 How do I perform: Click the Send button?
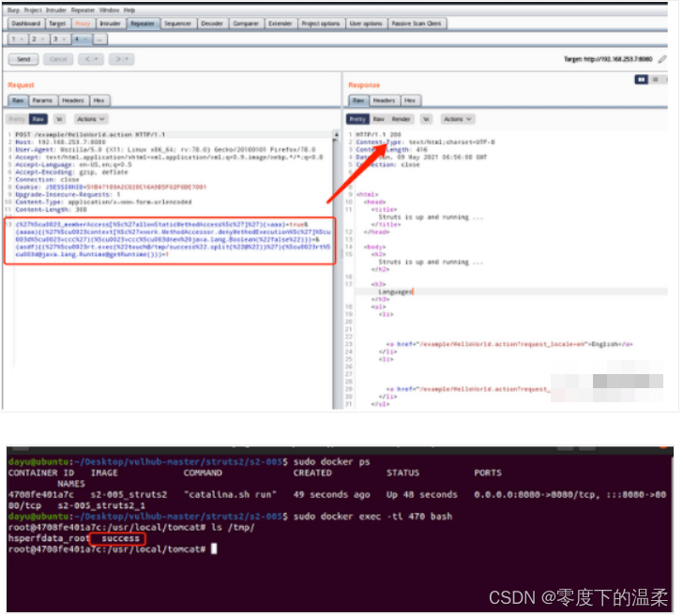point(23,59)
